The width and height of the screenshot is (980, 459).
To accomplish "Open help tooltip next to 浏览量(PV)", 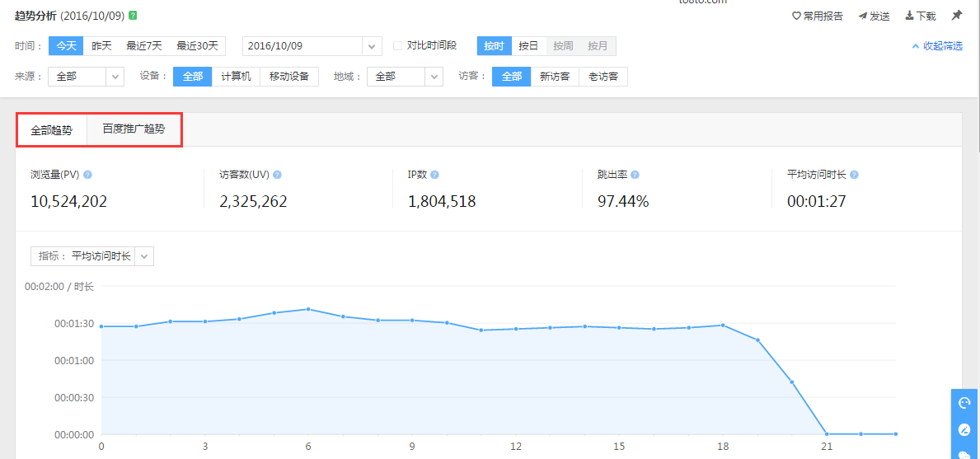I will (x=87, y=175).
